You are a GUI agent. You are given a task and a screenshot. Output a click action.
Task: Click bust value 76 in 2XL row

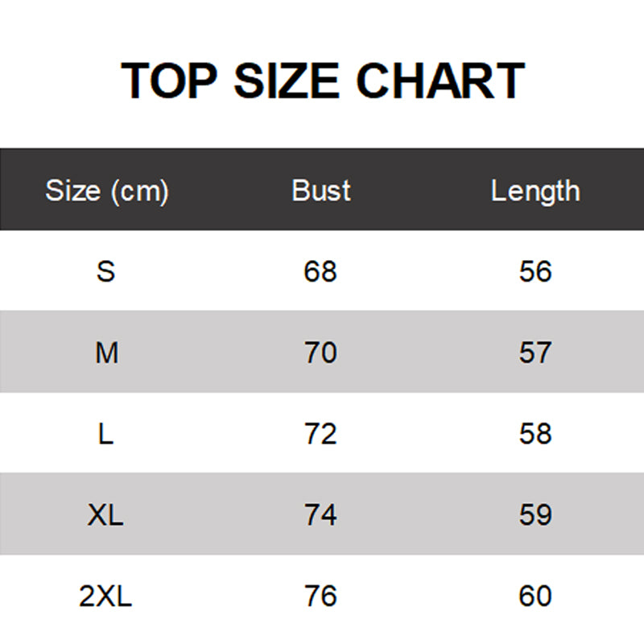[320, 596]
